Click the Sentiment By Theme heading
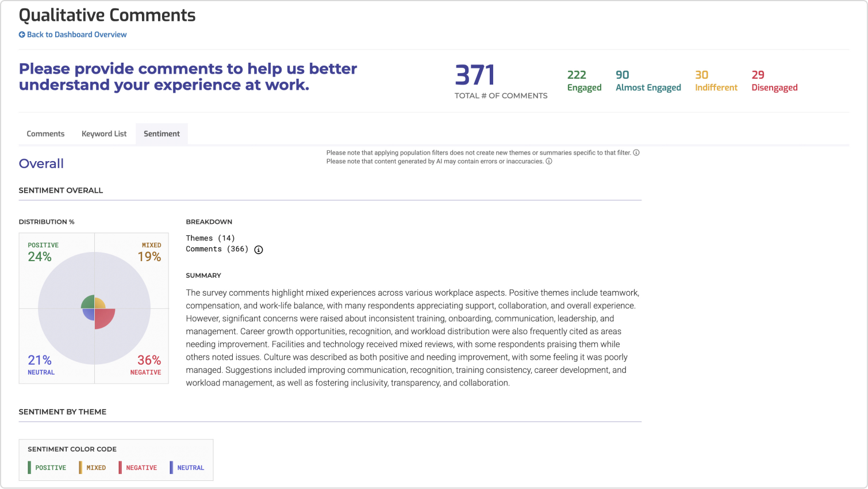Screen dimensions: 868x489 pyautogui.click(x=63, y=412)
